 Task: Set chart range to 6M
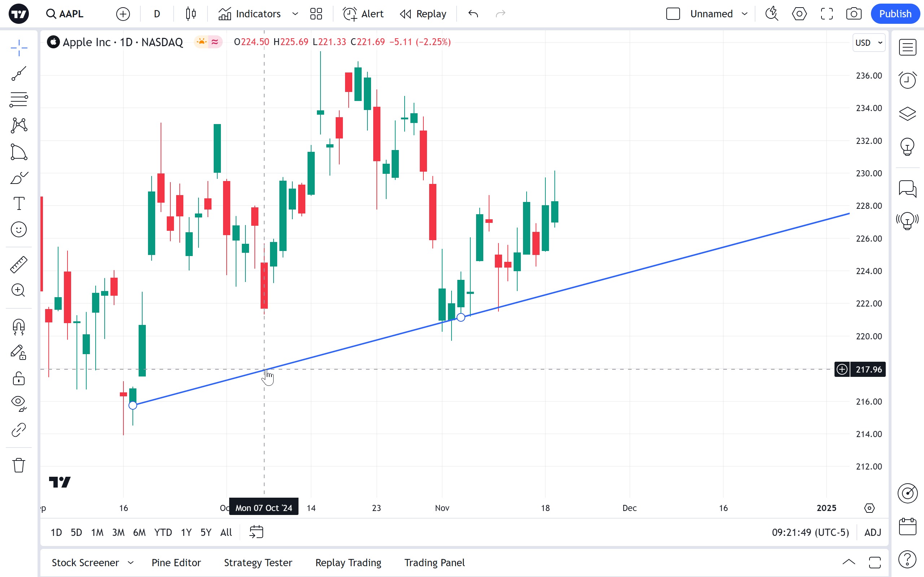(x=139, y=532)
